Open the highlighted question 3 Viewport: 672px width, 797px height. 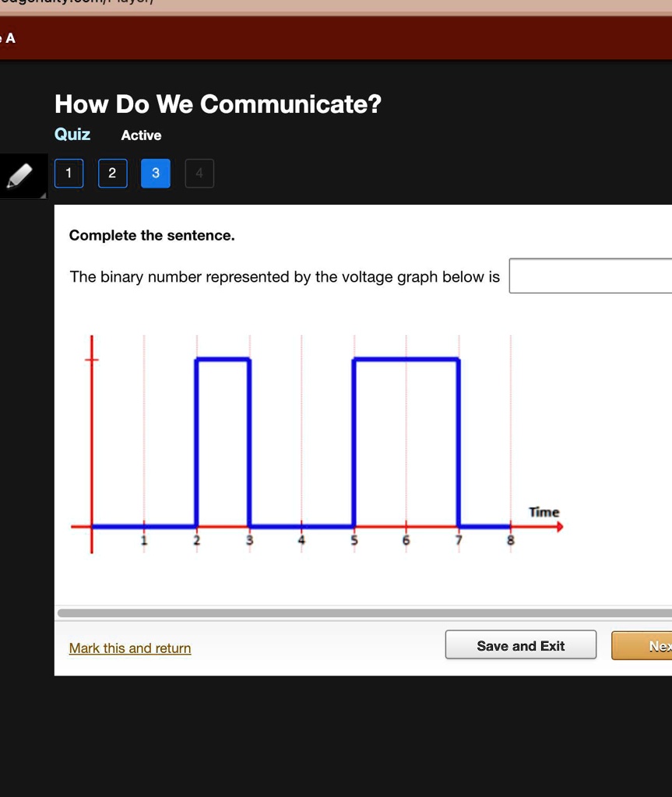[156, 174]
